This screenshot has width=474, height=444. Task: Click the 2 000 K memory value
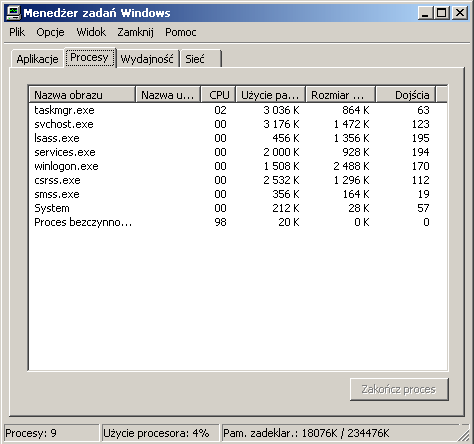(281, 152)
